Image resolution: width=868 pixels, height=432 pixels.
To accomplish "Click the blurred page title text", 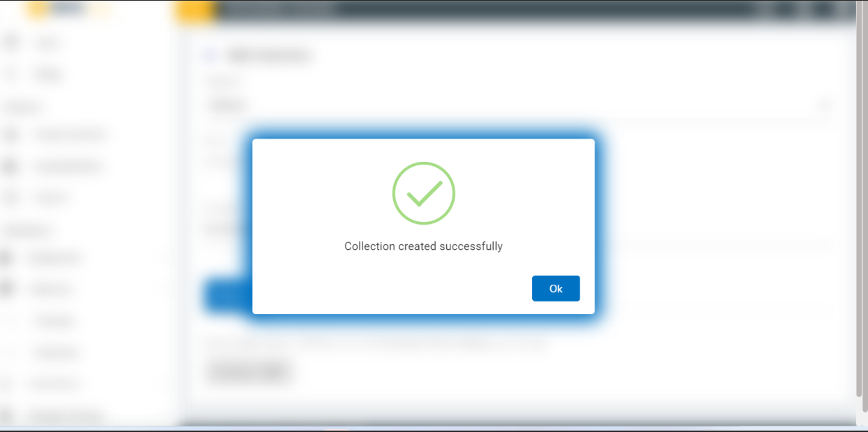I will (269, 55).
